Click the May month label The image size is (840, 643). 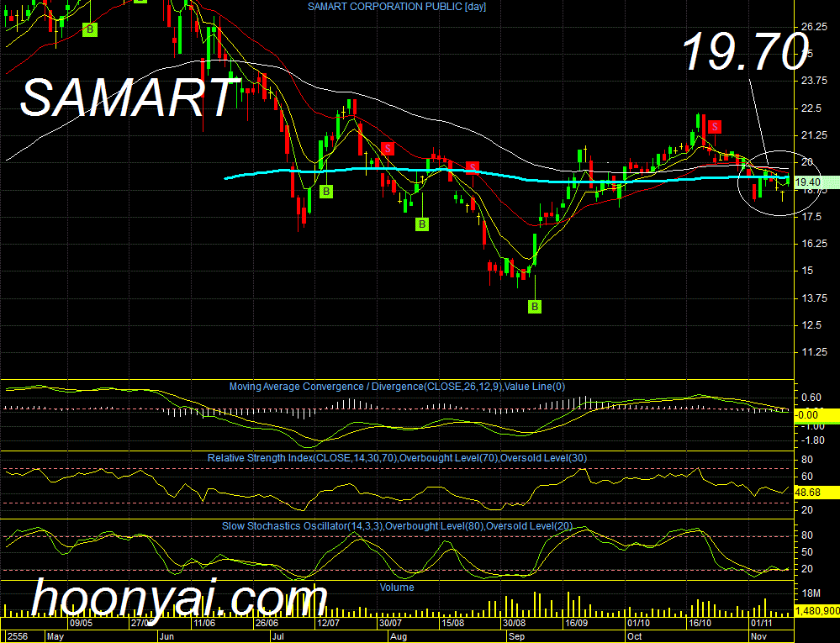click(55, 636)
